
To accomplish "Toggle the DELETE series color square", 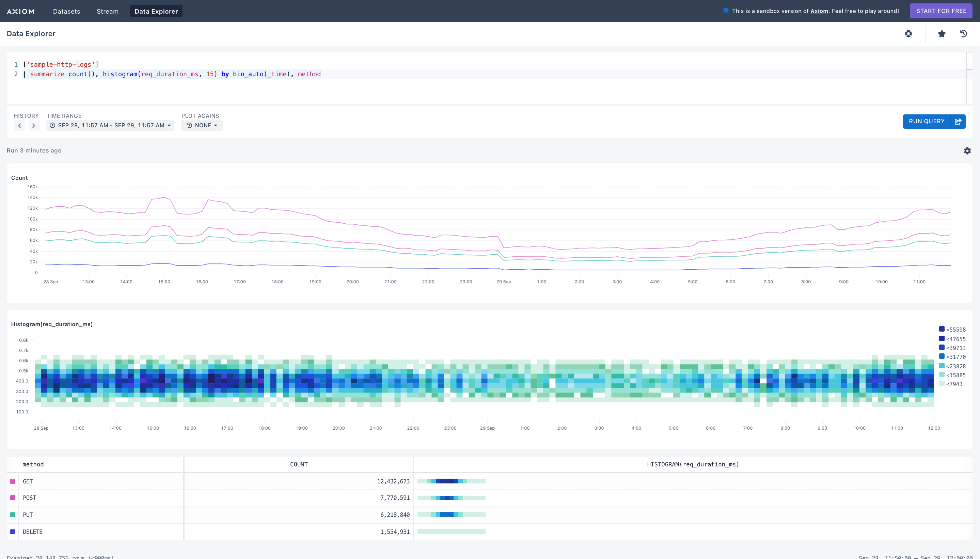I will click(x=13, y=532).
